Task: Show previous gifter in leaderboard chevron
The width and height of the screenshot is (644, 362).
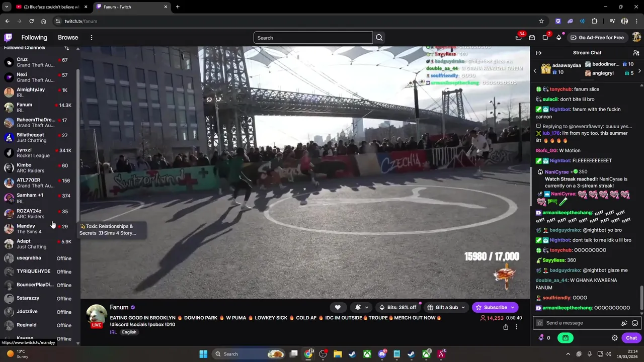Action: coord(535,71)
